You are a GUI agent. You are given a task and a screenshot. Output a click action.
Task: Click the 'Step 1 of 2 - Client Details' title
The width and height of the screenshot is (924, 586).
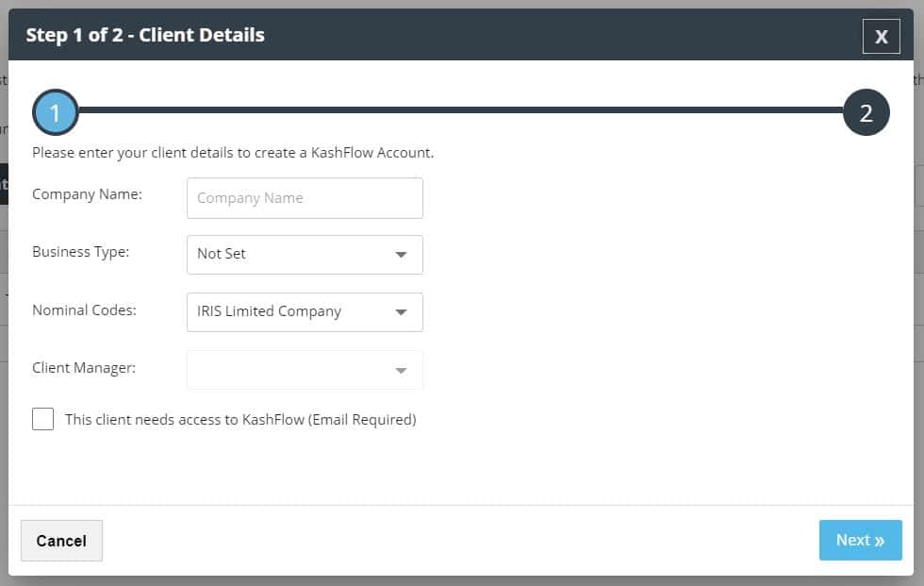(145, 36)
